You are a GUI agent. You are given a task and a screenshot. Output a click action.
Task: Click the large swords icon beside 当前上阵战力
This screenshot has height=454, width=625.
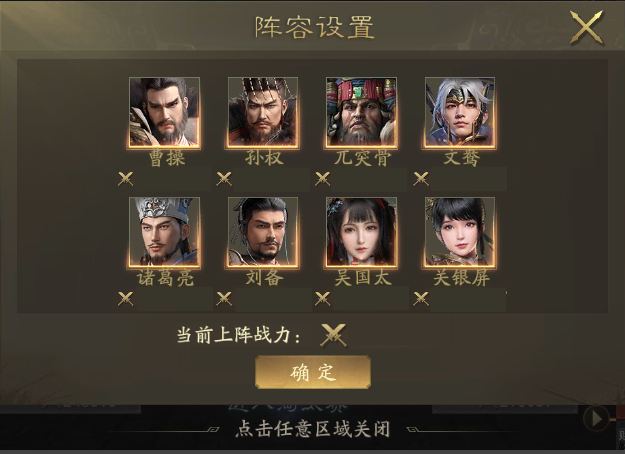click(x=333, y=335)
